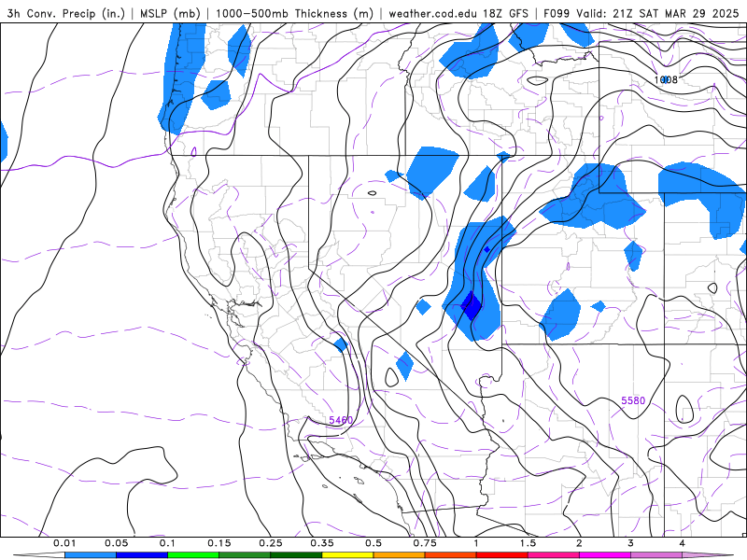Screen dimensions: 747x560
Task: Select the 'MSLP (mb)' header label
Action: tap(170, 13)
